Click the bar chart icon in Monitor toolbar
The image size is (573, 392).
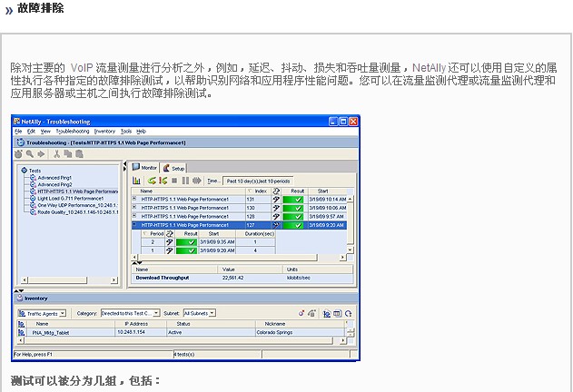pyautogui.click(x=137, y=181)
